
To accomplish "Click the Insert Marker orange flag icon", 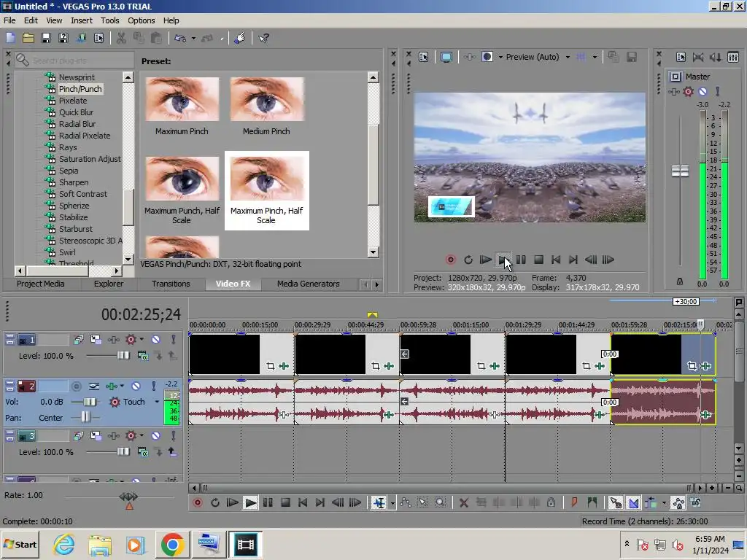I will tap(575, 502).
